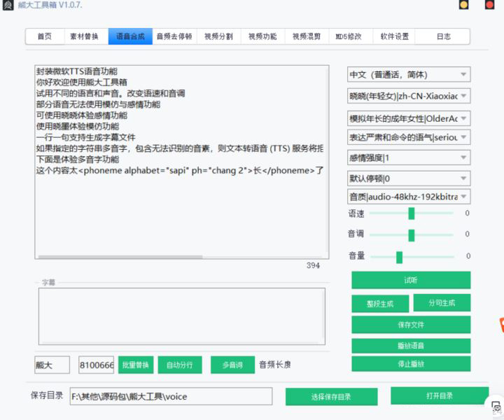Open the 首页 tab
This screenshot has width=504, height=420.
point(45,36)
